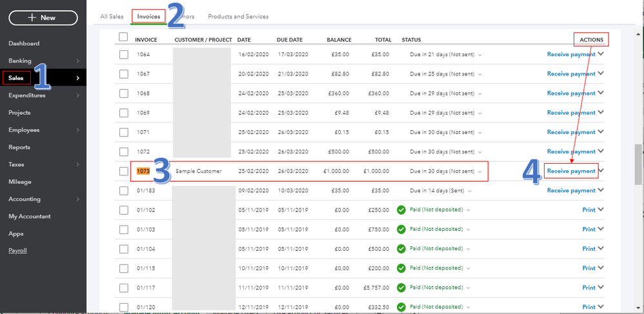Click the New button
The width and height of the screenshot is (644, 314).
pyautogui.click(x=43, y=17)
